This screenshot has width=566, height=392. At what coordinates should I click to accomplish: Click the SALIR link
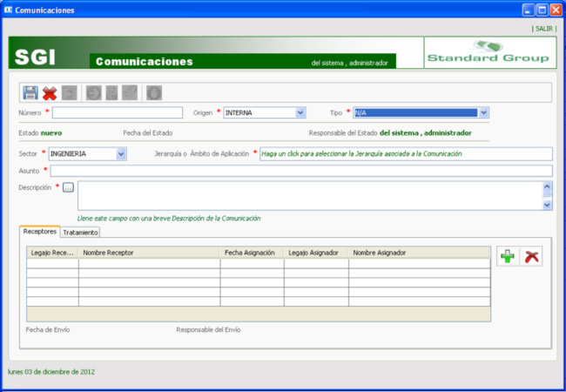(x=542, y=28)
